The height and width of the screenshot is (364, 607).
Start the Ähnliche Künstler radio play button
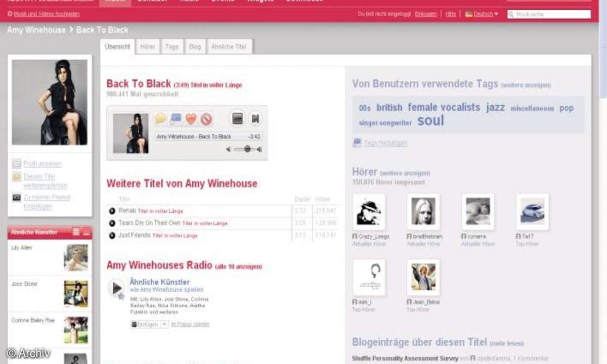(x=116, y=288)
